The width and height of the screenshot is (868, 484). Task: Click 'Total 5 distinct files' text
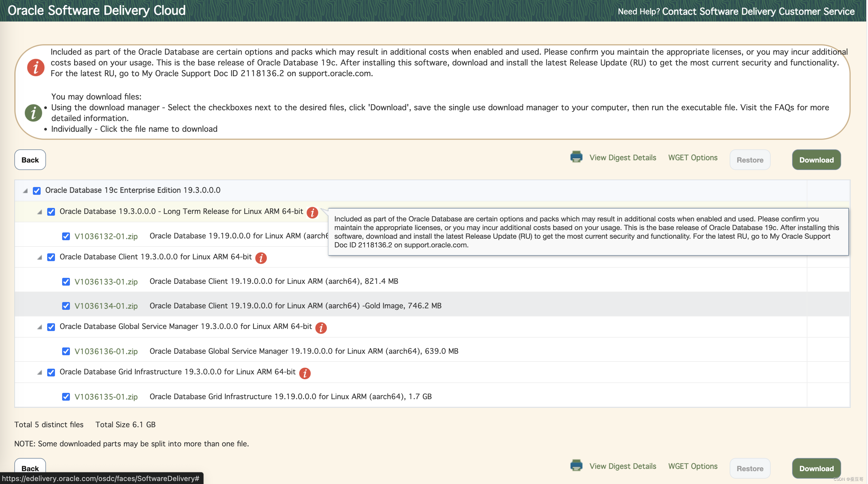point(49,425)
